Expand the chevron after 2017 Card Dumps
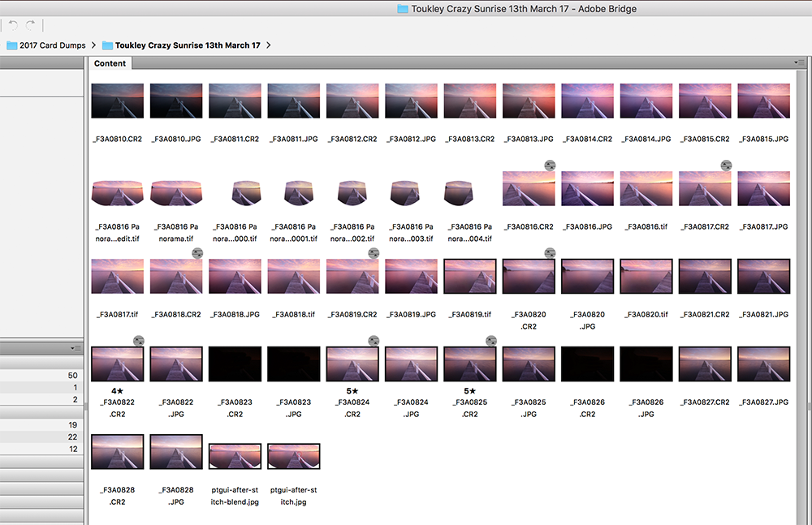 pos(93,45)
